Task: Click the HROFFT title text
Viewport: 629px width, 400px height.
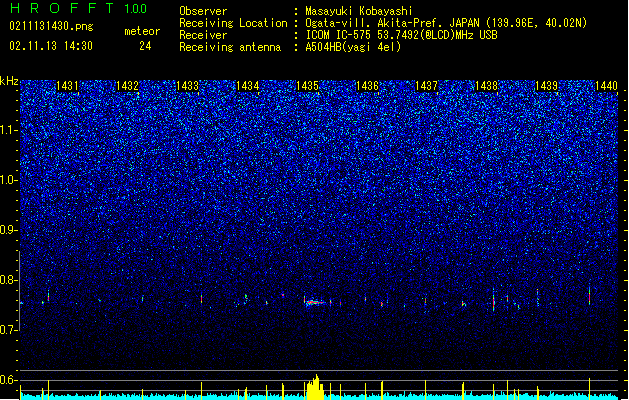Action: point(61,8)
